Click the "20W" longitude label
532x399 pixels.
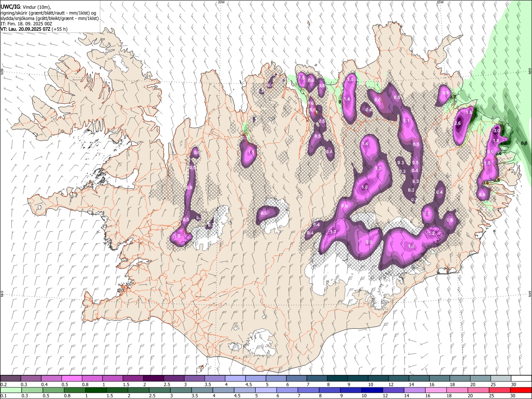pos(221,2)
